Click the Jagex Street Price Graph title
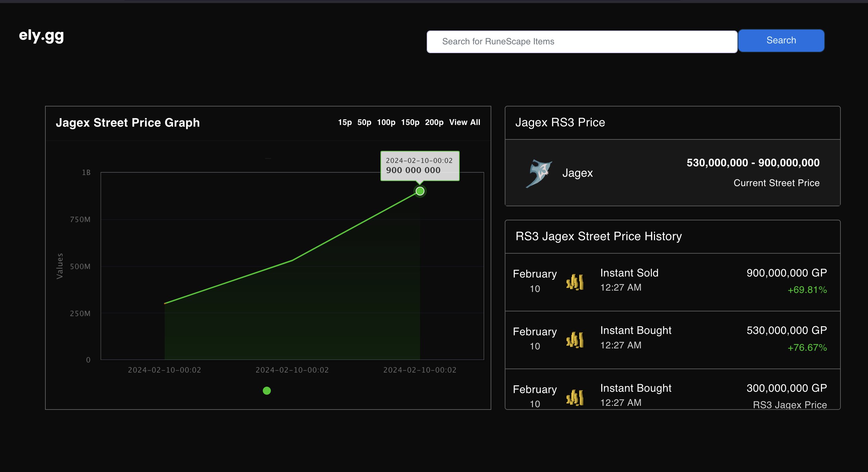The height and width of the screenshot is (472, 868). pyautogui.click(x=128, y=123)
